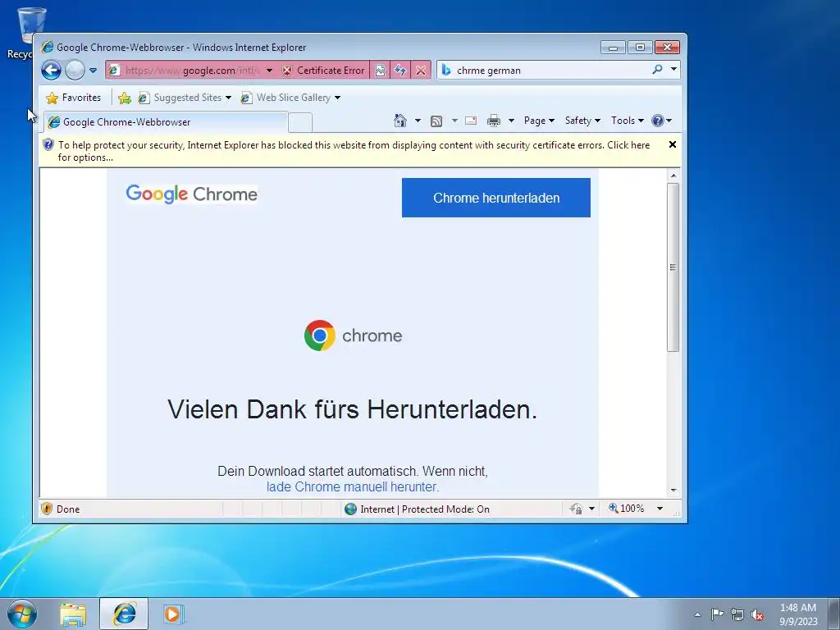Open Suggested Sites link
Screen dimensions: 840x630
tap(185, 98)
